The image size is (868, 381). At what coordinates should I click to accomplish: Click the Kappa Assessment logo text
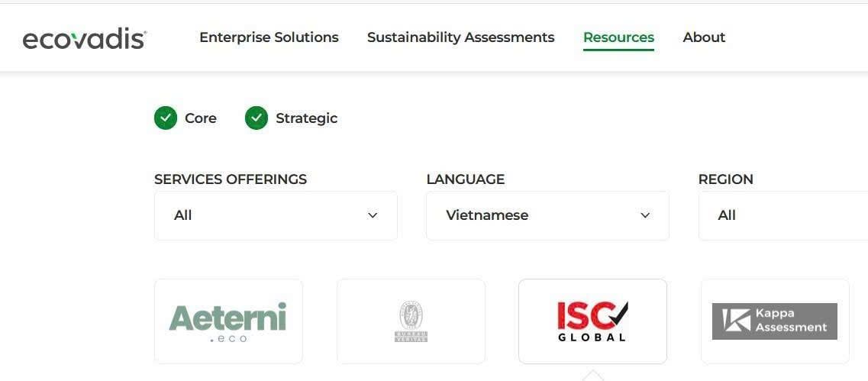(791, 321)
